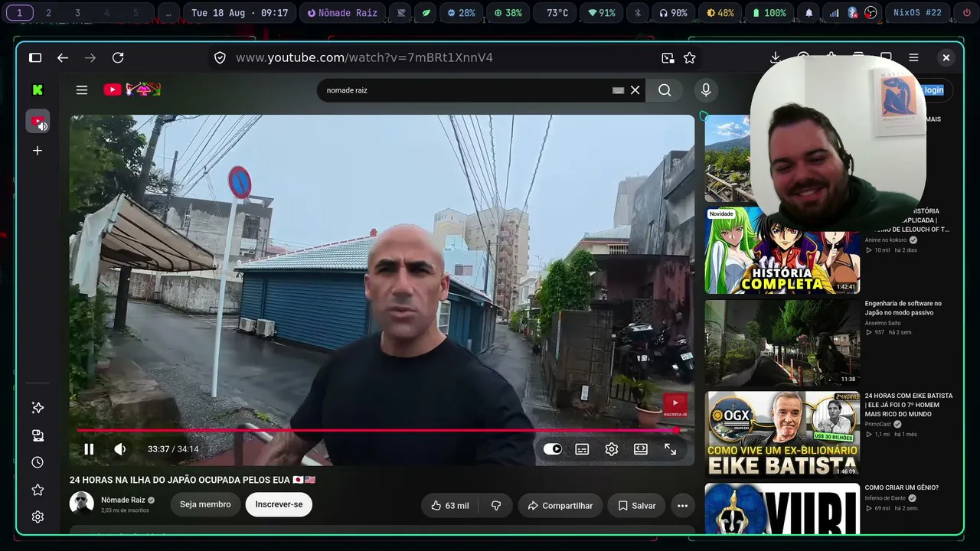980x551 pixels.
Task: Like the video with 63 mil thumbs up
Action: (x=450, y=505)
